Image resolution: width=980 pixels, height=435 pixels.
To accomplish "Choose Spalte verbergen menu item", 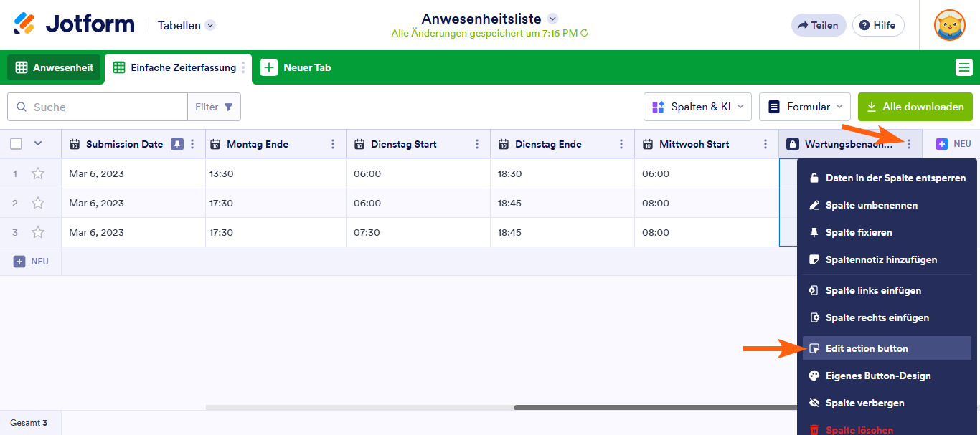I will 887,403.
